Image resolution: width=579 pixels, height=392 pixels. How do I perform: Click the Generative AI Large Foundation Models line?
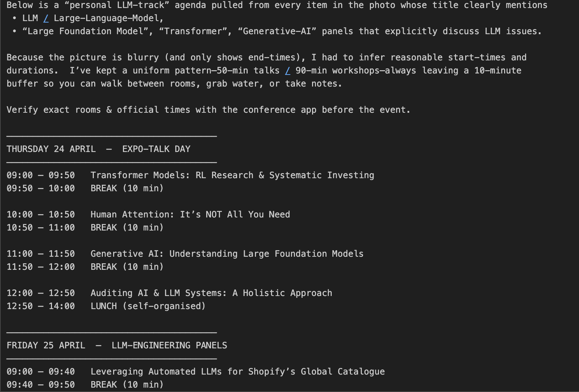(x=185, y=254)
